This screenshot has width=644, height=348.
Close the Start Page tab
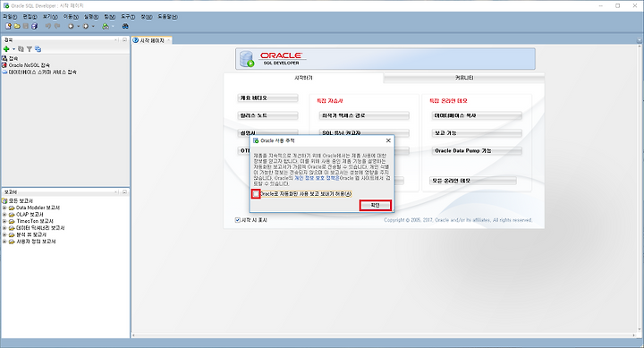pyautogui.click(x=168, y=40)
